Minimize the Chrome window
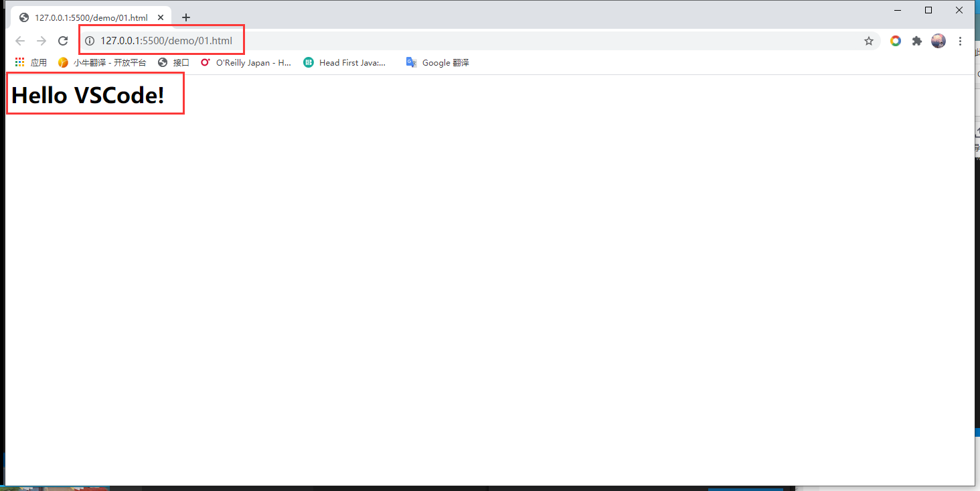This screenshot has width=980, height=491. pyautogui.click(x=898, y=10)
